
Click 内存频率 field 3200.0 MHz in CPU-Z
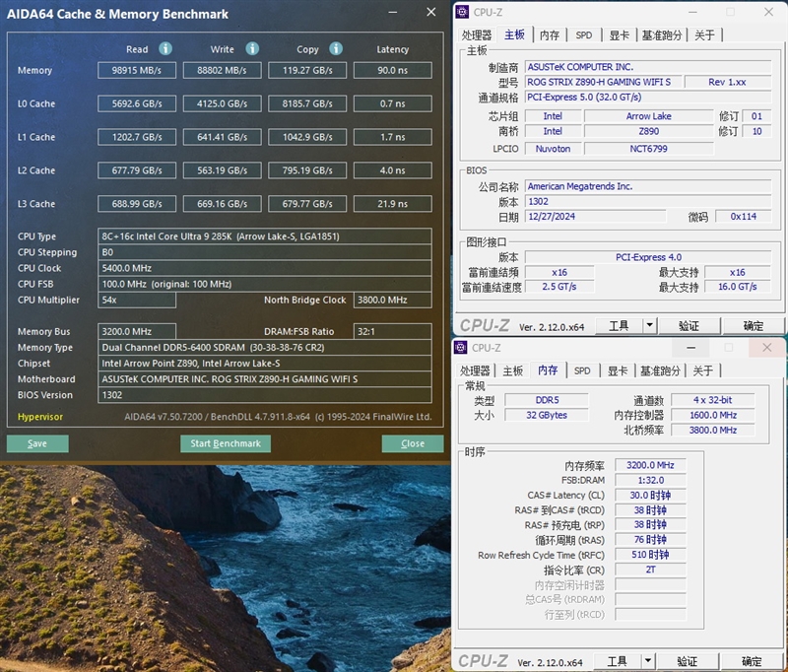pyautogui.click(x=650, y=465)
